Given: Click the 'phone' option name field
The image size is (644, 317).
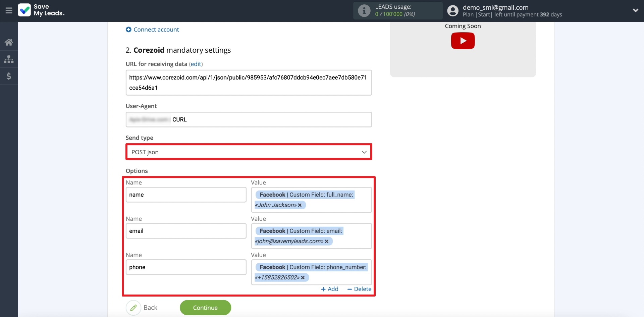Looking at the screenshot, I should [186, 267].
